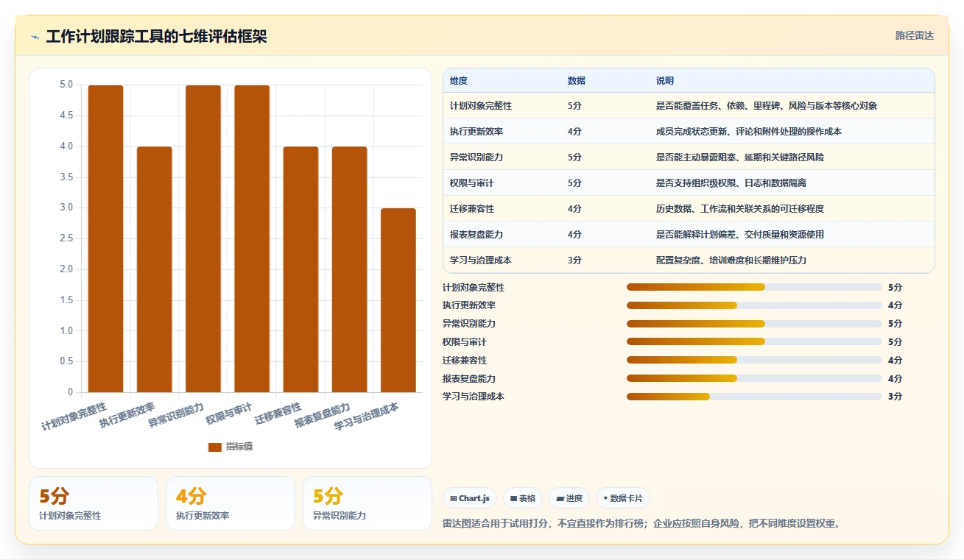Click the footnote starting with 雷达图适合用于试用打分
The height and width of the screenshot is (560, 964).
point(641,524)
